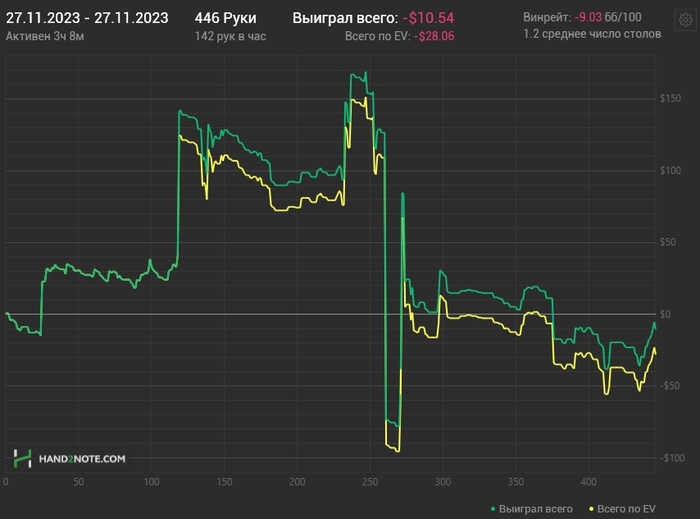Click the 400 x-axis label
Screen dimensions: 700x519
click(588, 482)
